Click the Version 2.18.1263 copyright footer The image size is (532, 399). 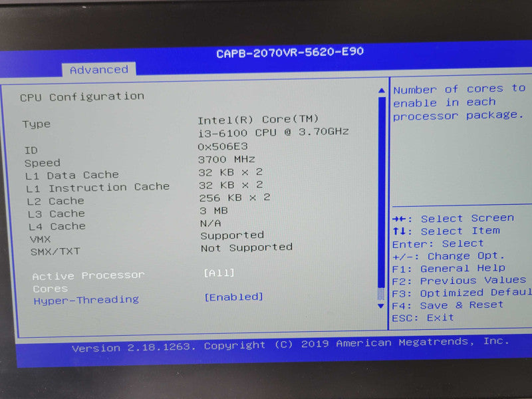coord(291,344)
